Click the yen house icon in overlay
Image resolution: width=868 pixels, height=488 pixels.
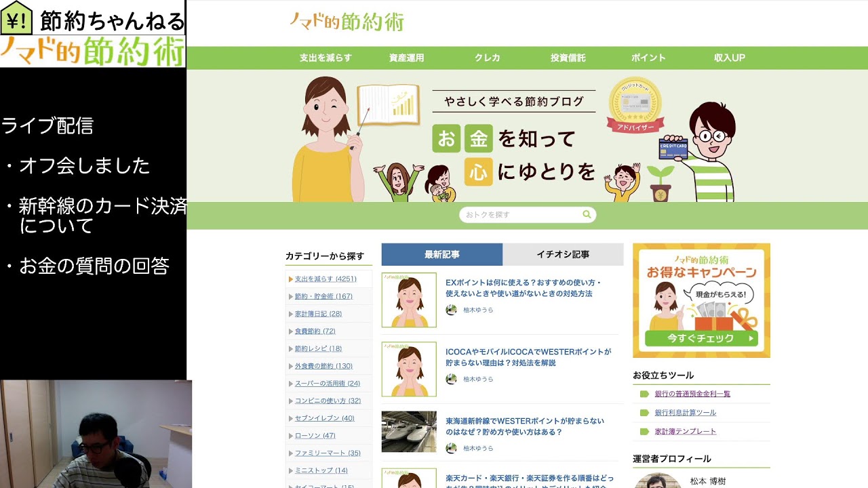tap(17, 19)
